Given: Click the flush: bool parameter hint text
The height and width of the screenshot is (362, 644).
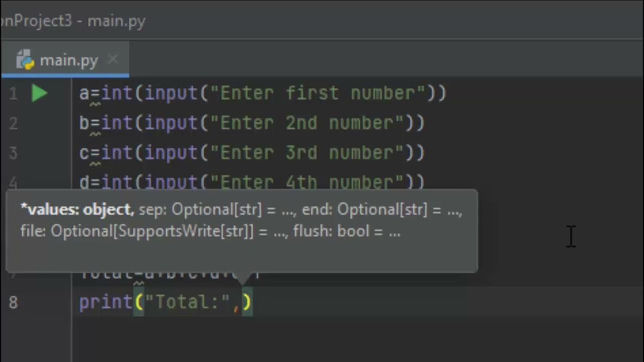Looking at the screenshot, I should point(347,231).
